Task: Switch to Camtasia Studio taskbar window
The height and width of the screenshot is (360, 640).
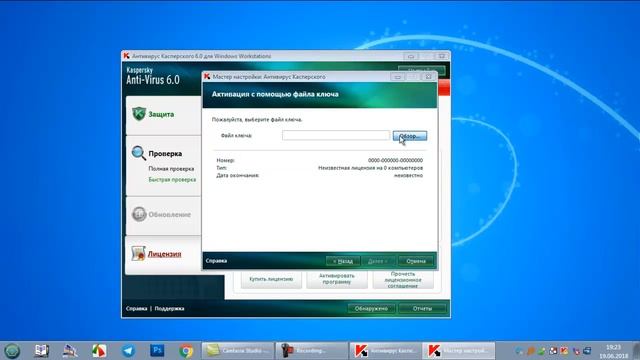Action: pyautogui.click(x=238, y=351)
